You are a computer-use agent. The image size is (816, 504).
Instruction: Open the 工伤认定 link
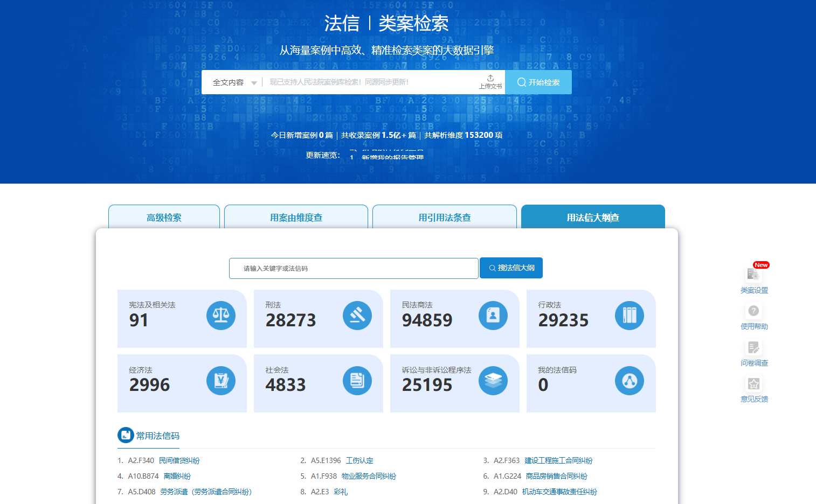pos(359,460)
